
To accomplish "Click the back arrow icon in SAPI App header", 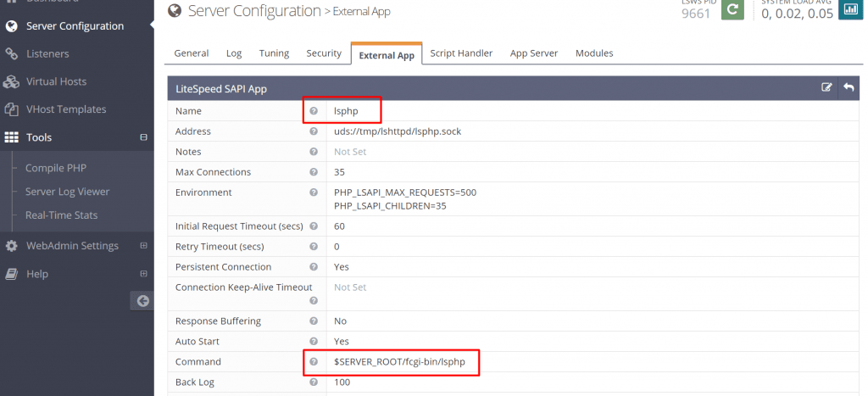I will point(848,87).
